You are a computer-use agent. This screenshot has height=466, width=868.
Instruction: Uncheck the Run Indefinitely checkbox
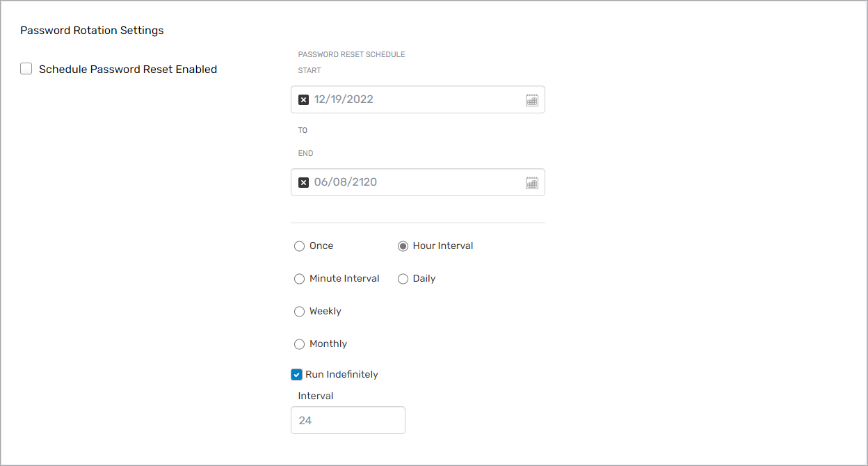(x=297, y=374)
